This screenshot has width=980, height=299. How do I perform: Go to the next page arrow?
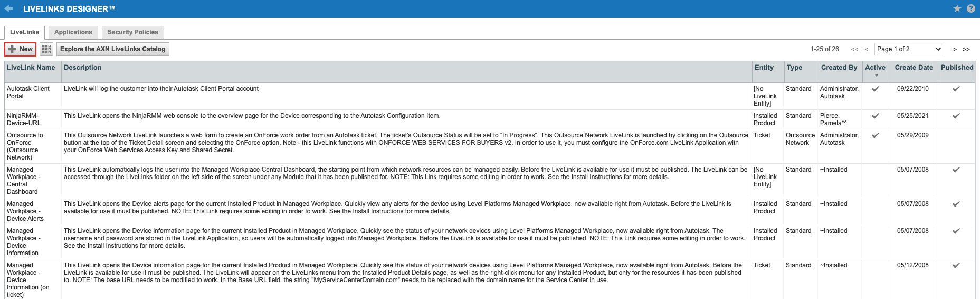tap(955, 49)
